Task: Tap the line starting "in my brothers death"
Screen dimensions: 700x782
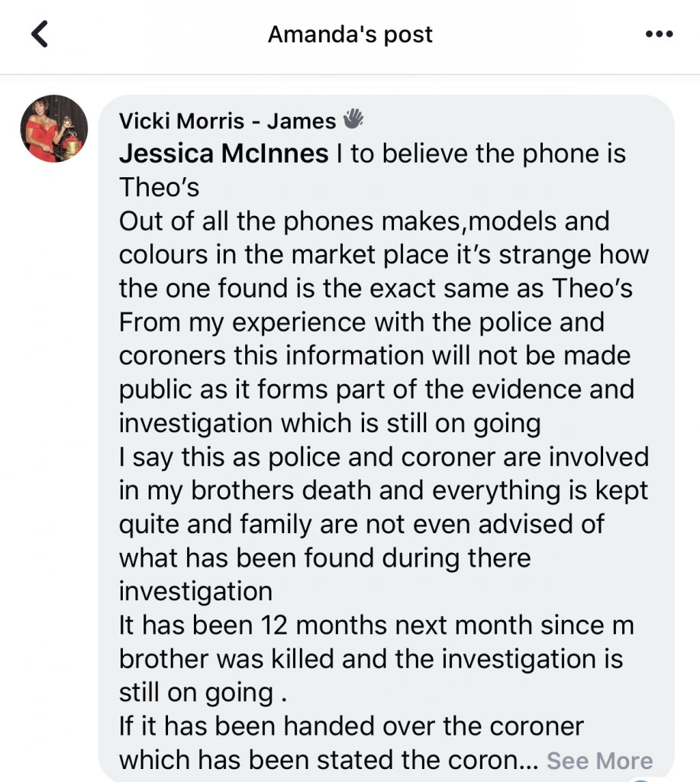Action: 383,490
